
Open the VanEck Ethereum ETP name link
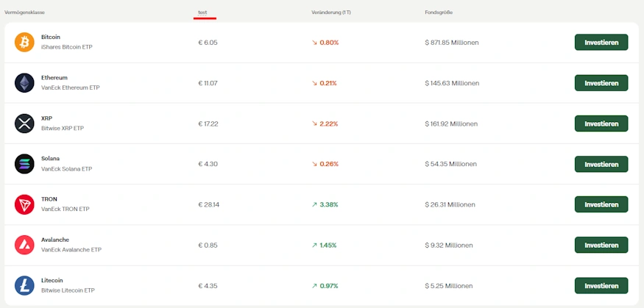pos(70,87)
